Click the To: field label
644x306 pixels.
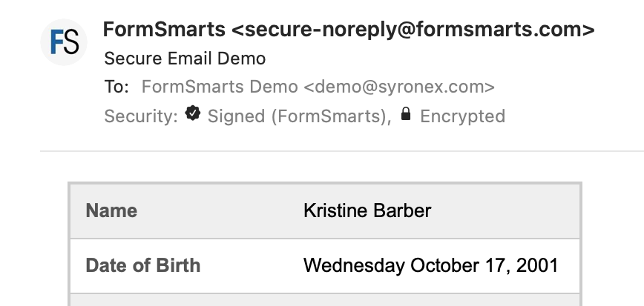(x=116, y=87)
